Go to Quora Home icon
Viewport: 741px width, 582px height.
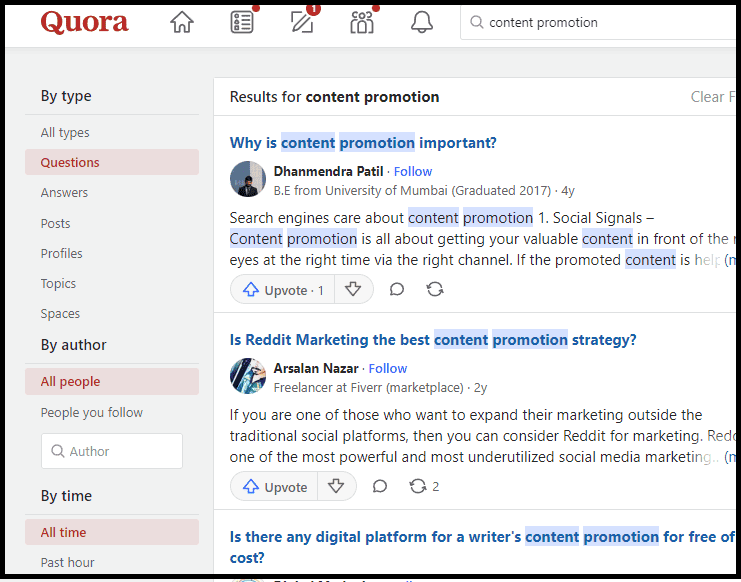182,23
